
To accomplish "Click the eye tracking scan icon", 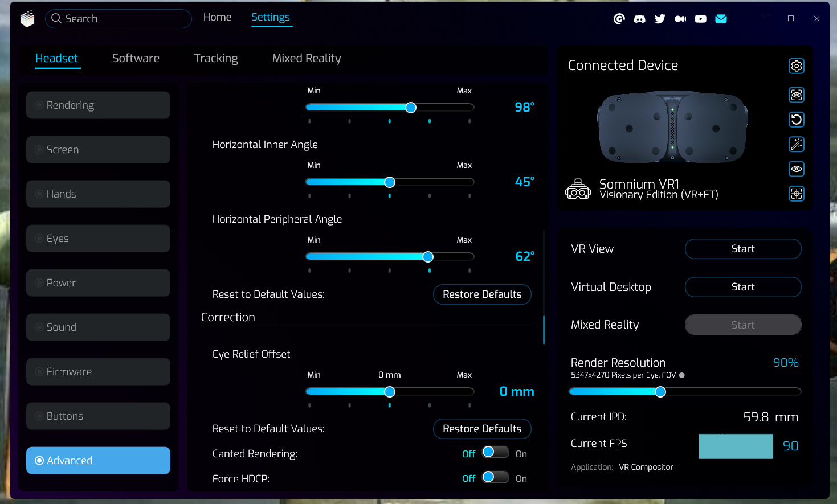I will pyautogui.click(x=797, y=95).
